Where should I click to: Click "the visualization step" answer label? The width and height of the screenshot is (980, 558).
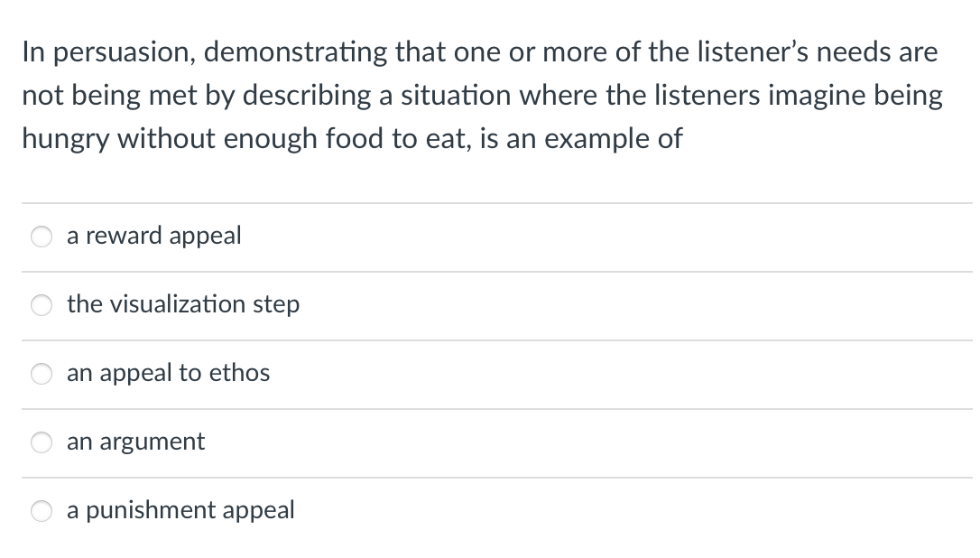click(182, 304)
